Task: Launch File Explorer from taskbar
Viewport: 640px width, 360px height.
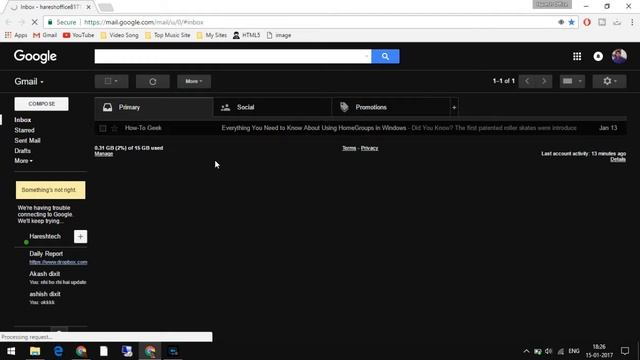Action: click(x=35, y=351)
